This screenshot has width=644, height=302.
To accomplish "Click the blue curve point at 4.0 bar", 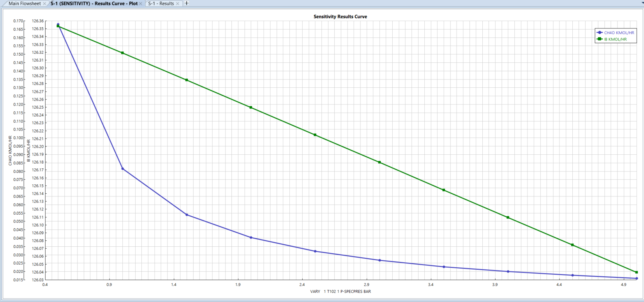I will point(508,272).
